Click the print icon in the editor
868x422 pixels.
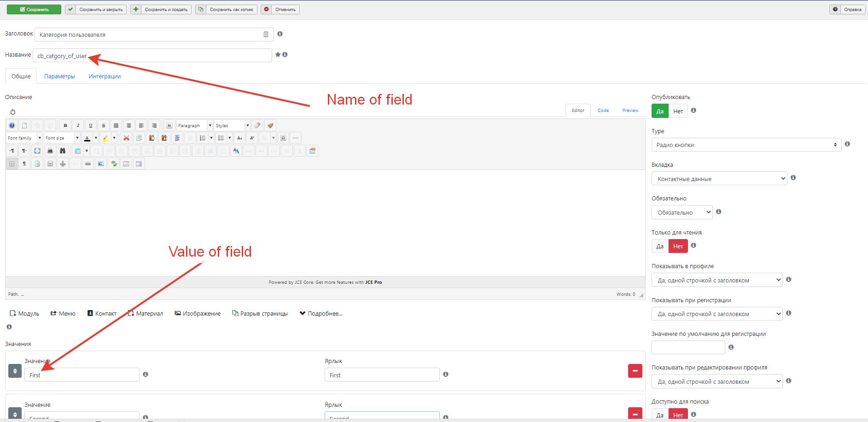[x=50, y=151]
